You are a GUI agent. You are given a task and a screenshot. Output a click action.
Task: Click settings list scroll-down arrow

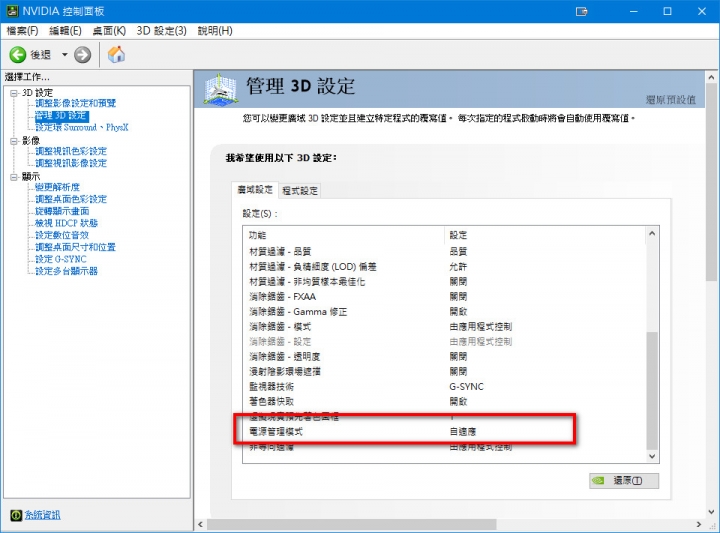652,456
